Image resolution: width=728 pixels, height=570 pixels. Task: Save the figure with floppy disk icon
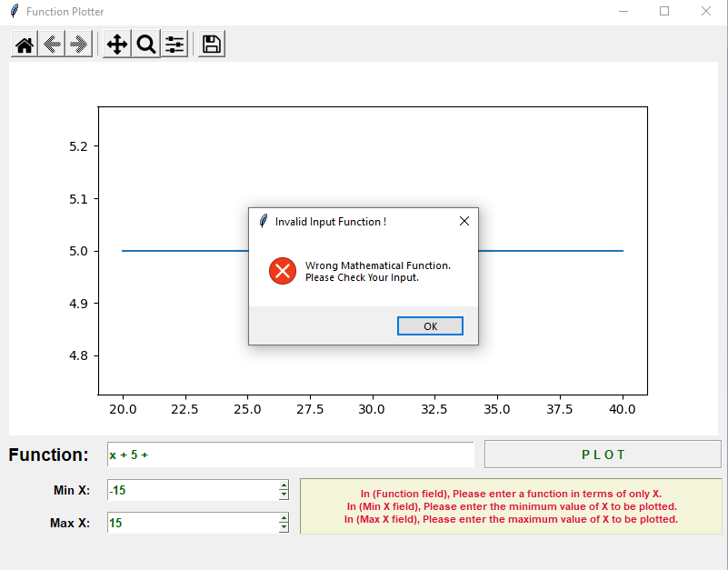tap(212, 45)
